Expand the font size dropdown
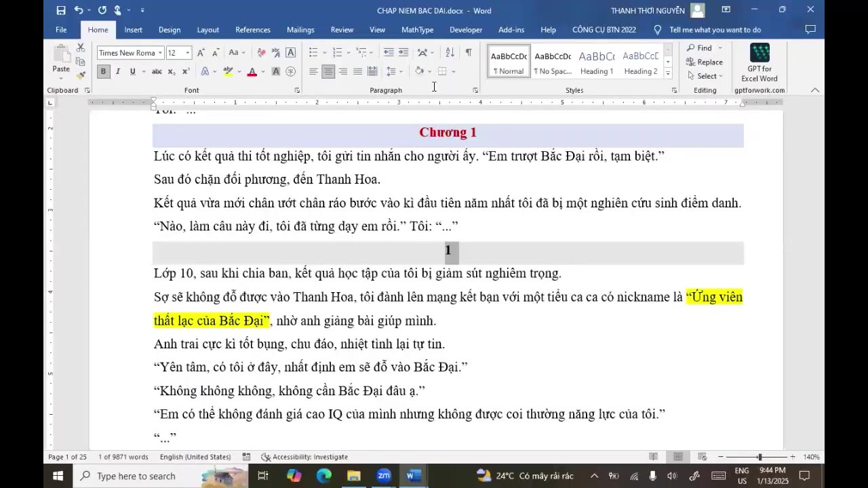The image size is (868, 488). click(x=188, y=53)
